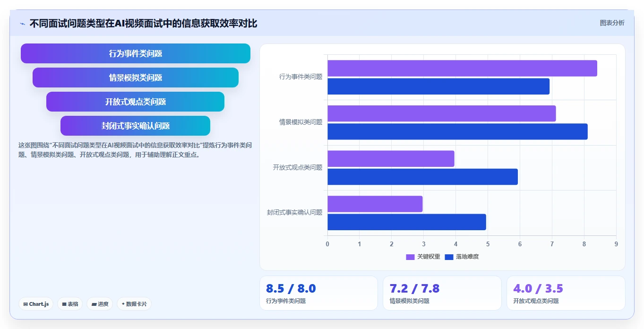The image size is (644, 329).
Task: Click the blue bar for 行为事件类问题
Action: pos(438,87)
